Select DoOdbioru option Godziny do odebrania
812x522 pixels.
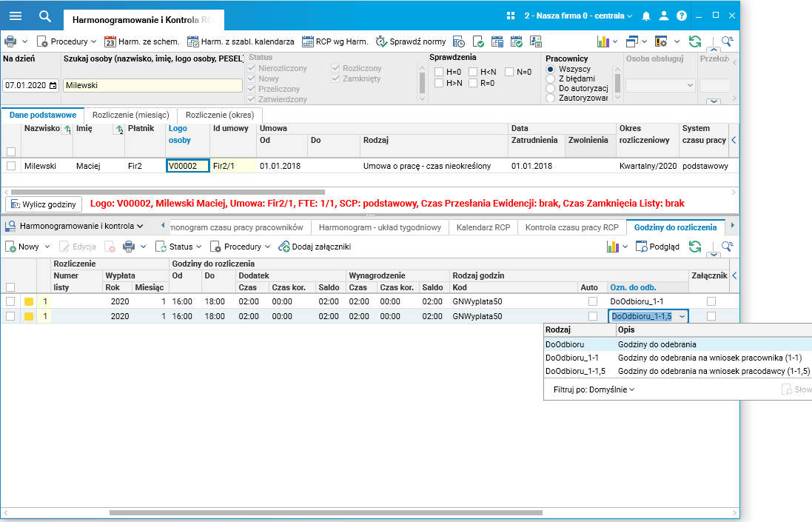tap(678, 344)
